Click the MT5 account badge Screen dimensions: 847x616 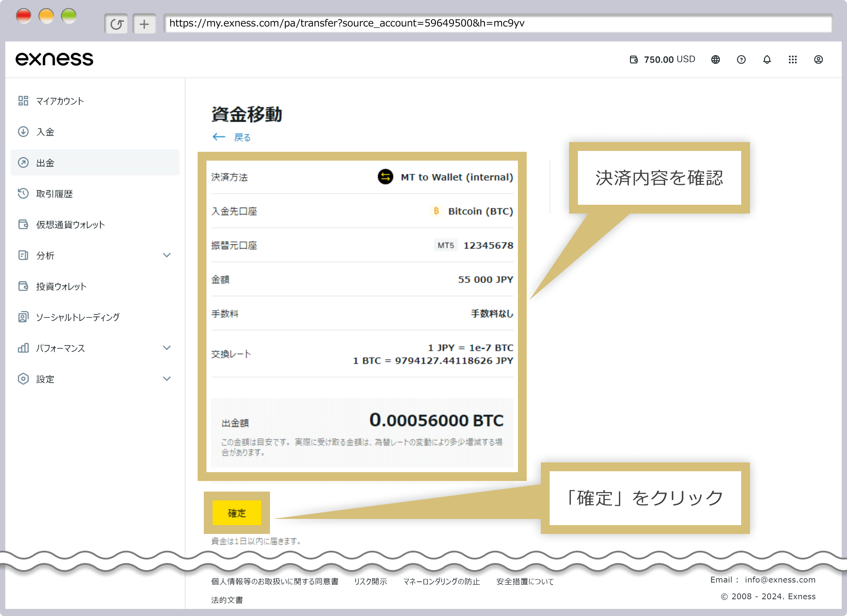[446, 245]
